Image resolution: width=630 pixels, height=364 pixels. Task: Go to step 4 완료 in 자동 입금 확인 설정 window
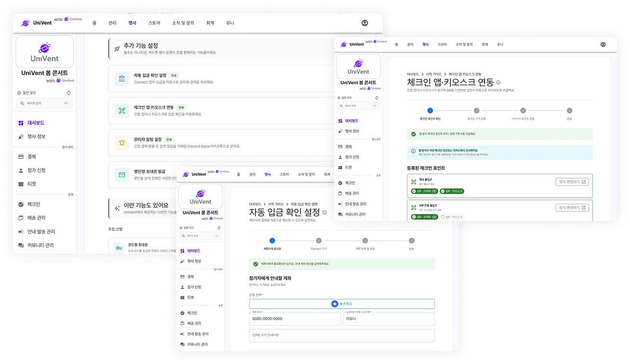[x=411, y=244]
